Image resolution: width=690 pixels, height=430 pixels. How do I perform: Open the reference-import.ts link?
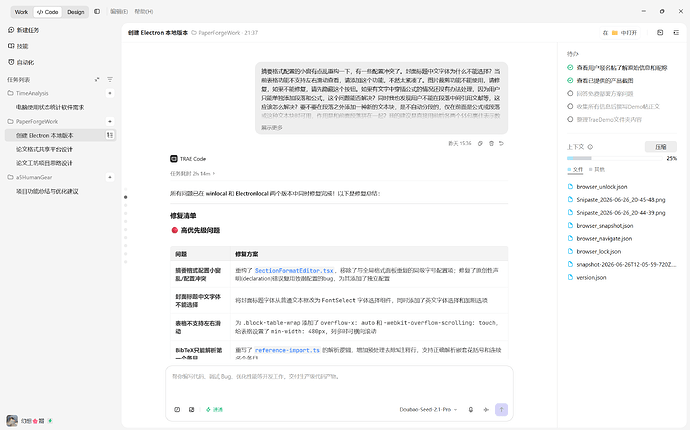tap(287, 350)
